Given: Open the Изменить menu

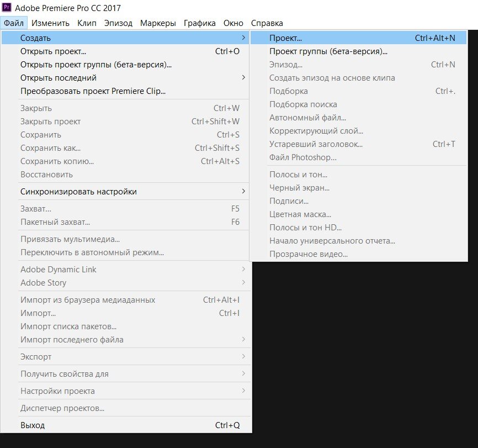Looking at the screenshot, I should (50, 23).
